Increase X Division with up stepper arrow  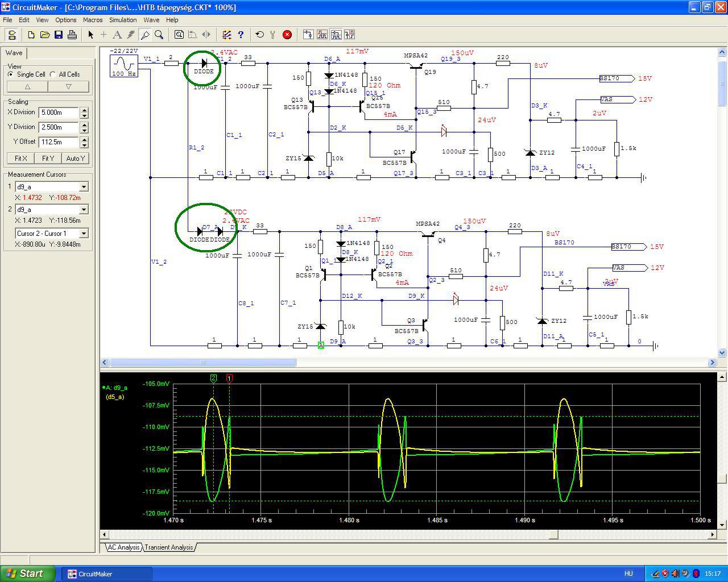(84, 110)
